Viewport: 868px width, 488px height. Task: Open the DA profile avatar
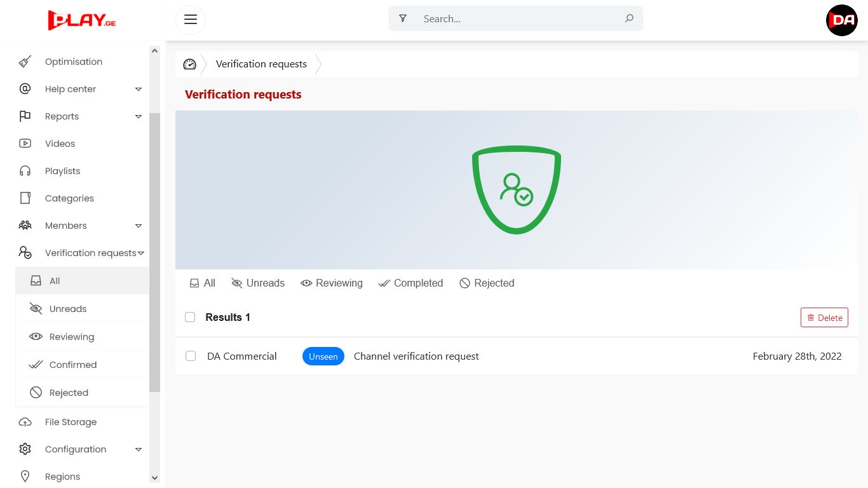(841, 20)
